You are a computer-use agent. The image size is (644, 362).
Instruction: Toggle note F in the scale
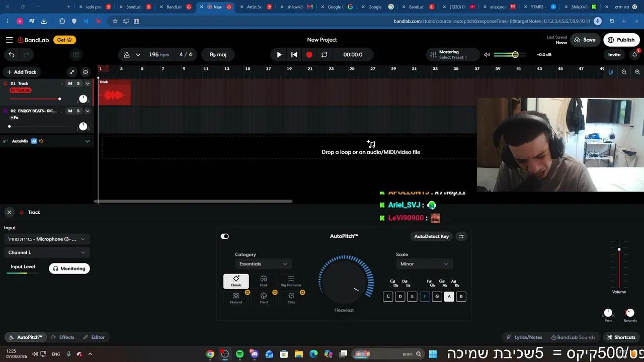click(x=425, y=297)
